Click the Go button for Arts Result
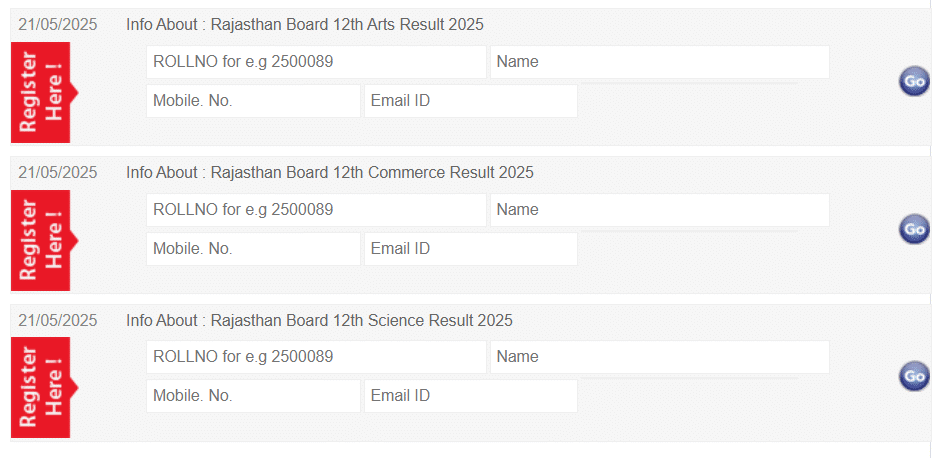This screenshot has height=458, width=943. [914, 82]
